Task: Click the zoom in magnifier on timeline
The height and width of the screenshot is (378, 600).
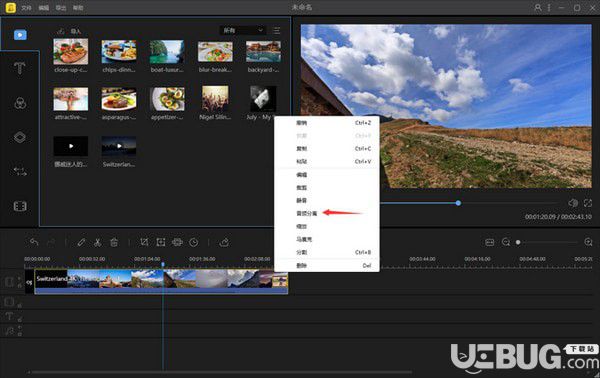Action: point(589,242)
